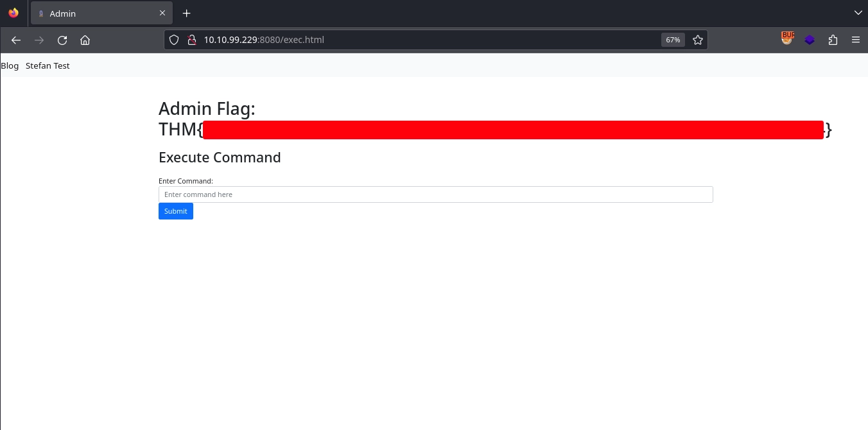Show site security info via padlock icon
The image size is (868, 430).
coord(191,40)
